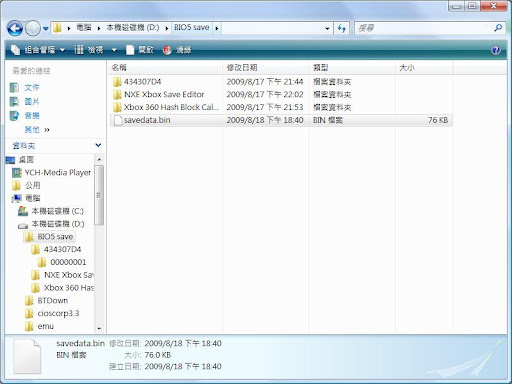Select the 434307D4 folder icon in file list

tap(117, 82)
